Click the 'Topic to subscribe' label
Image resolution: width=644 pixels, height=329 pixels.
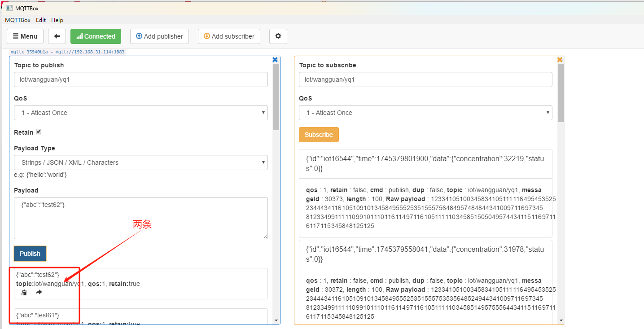coord(328,65)
